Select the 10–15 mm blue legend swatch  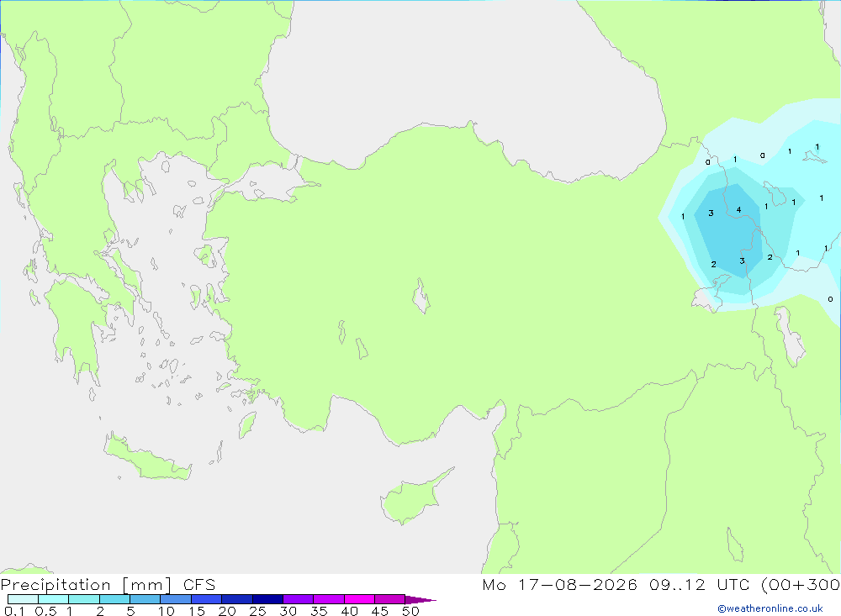pos(176,599)
